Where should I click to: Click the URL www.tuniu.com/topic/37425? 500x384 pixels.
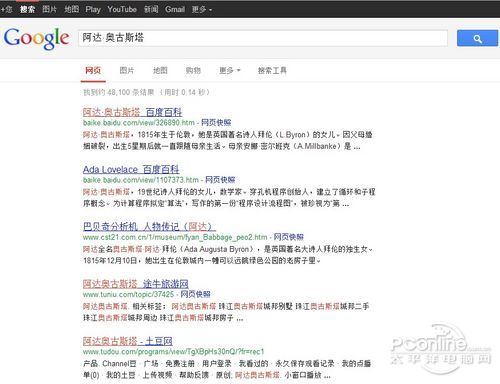[128, 295]
